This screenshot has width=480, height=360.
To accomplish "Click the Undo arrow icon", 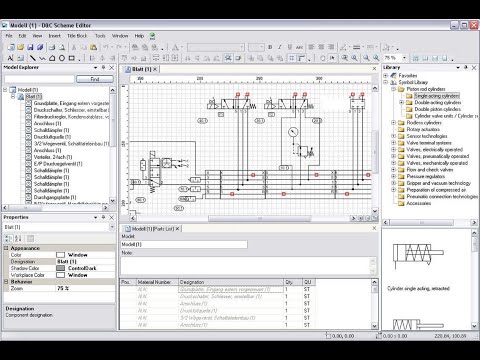I will click(x=106, y=47).
